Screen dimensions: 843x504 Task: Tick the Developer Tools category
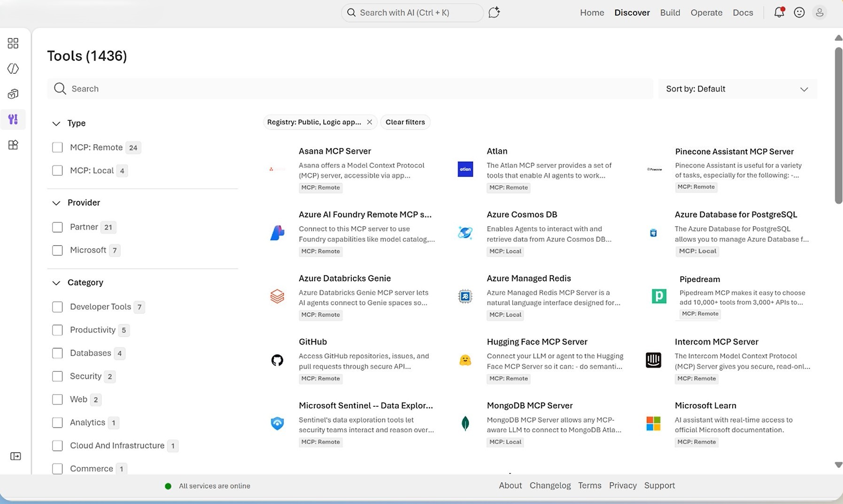point(57,307)
